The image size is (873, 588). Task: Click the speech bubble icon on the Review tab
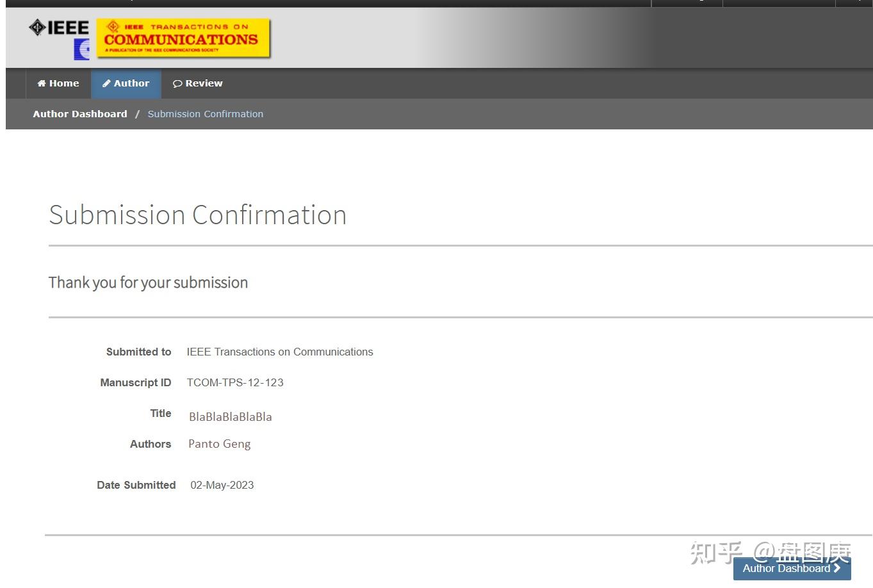pos(177,83)
